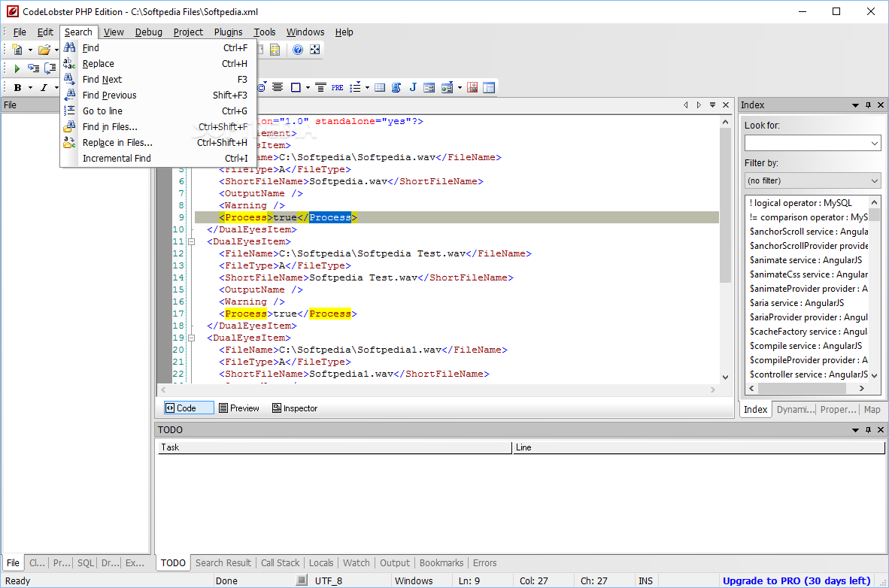Open the New file dropdown arrow
This screenshot has width=889, height=588.
(30, 50)
